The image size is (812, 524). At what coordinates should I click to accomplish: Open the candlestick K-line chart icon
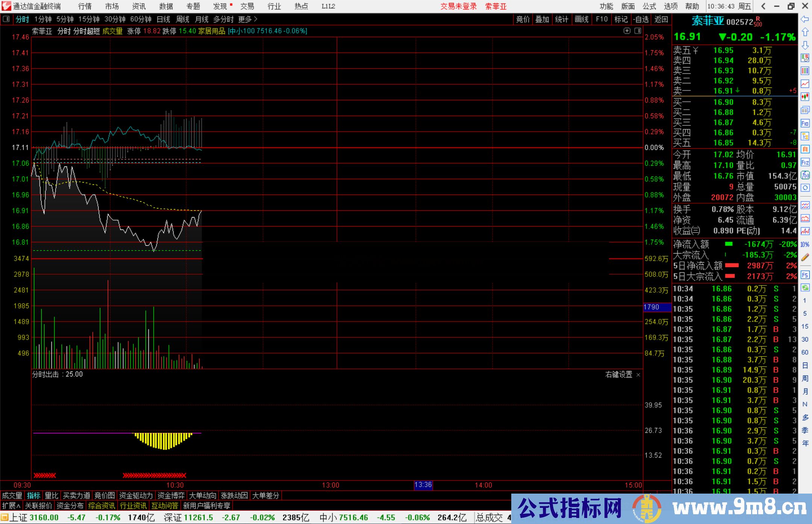pyautogui.click(x=805, y=97)
